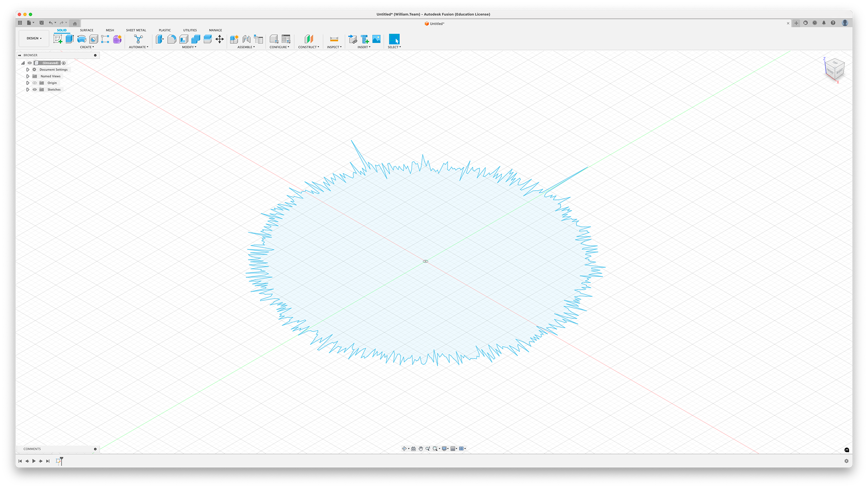Select the Move/Copy cross-arrows tool
This screenshot has height=488, width=868.
tap(219, 39)
